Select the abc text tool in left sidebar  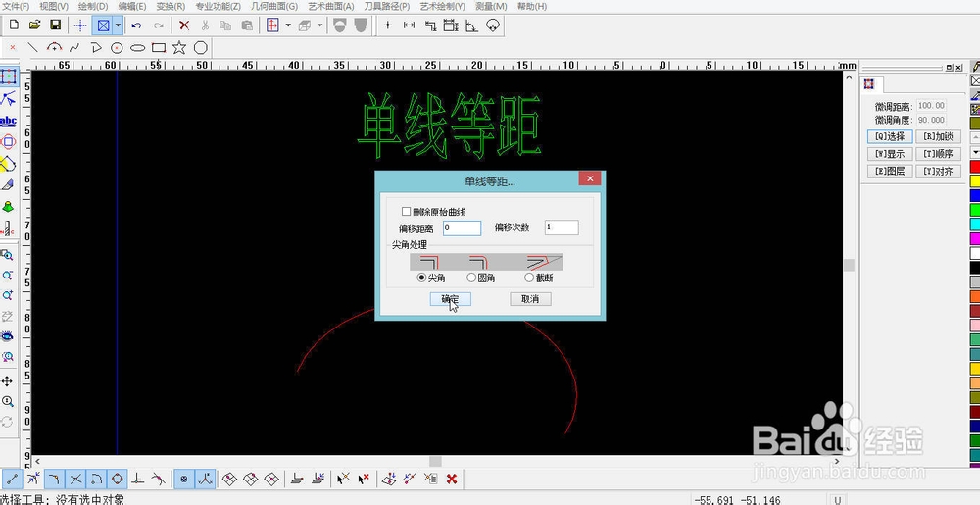[x=8, y=120]
